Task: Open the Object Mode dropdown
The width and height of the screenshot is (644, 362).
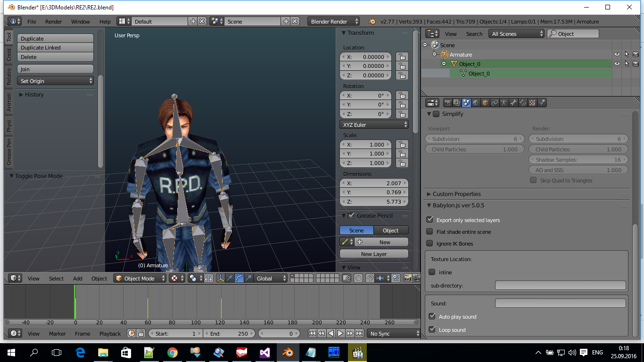Action: pyautogui.click(x=140, y=279)
